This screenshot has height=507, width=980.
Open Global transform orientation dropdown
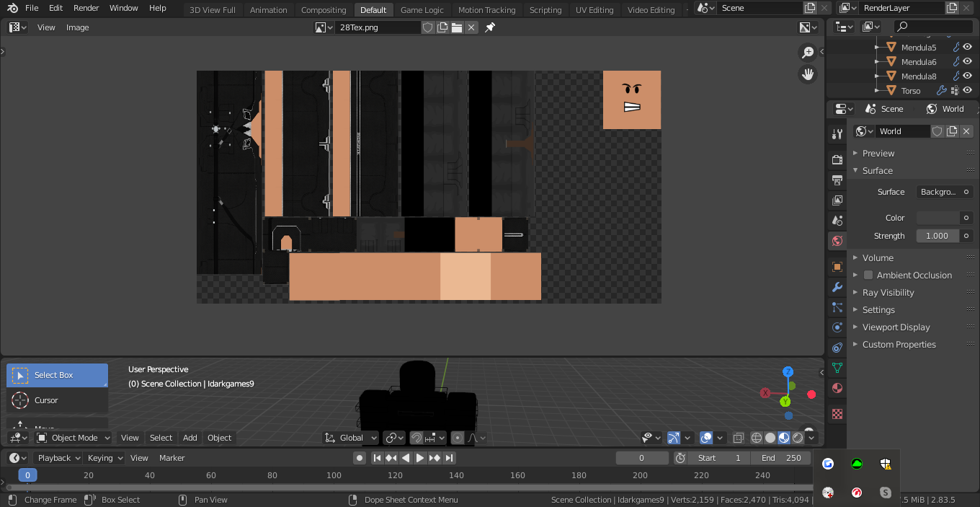(351, 438)
